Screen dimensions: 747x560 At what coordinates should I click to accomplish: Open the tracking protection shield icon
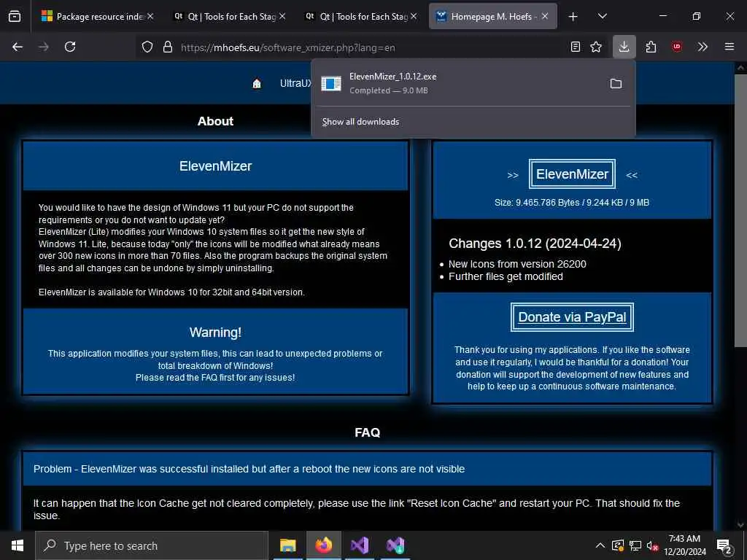[x=147, y=47]
